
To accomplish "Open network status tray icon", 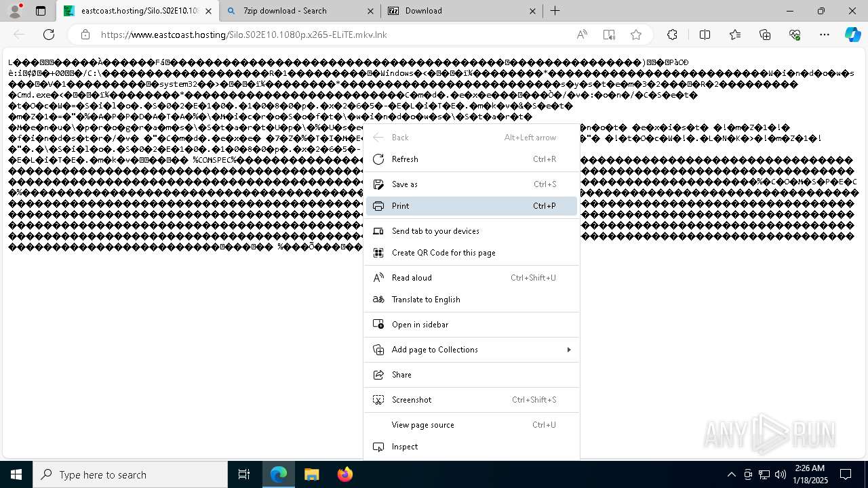I will click(x=764, y=474).
